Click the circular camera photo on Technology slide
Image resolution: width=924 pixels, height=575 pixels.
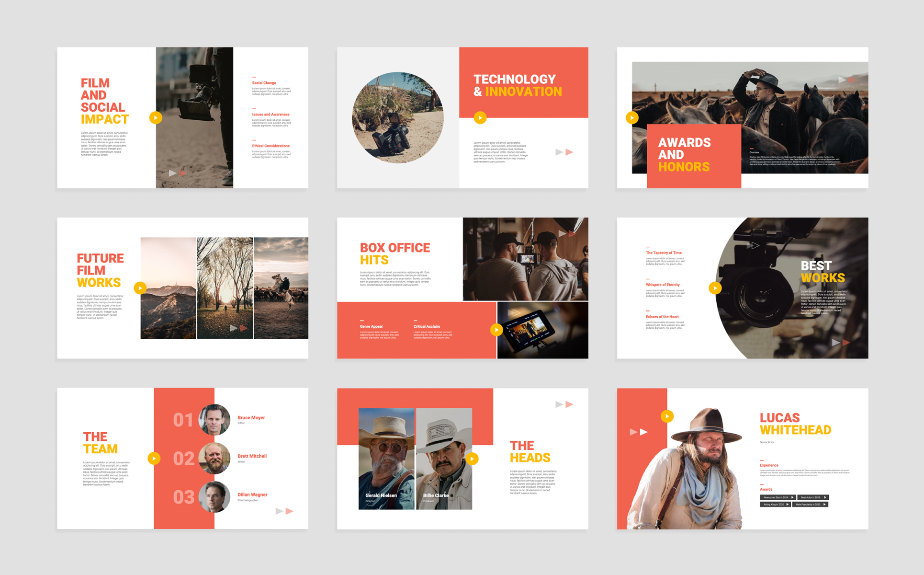[397, 118]
